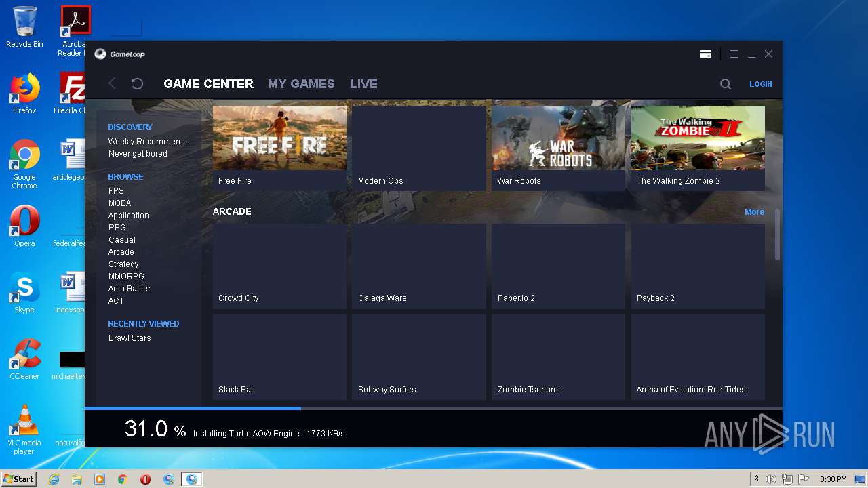This screenshot has width=868, height=488.
Task: Browse the Arcade category
Action: click(x=121, y=252)
